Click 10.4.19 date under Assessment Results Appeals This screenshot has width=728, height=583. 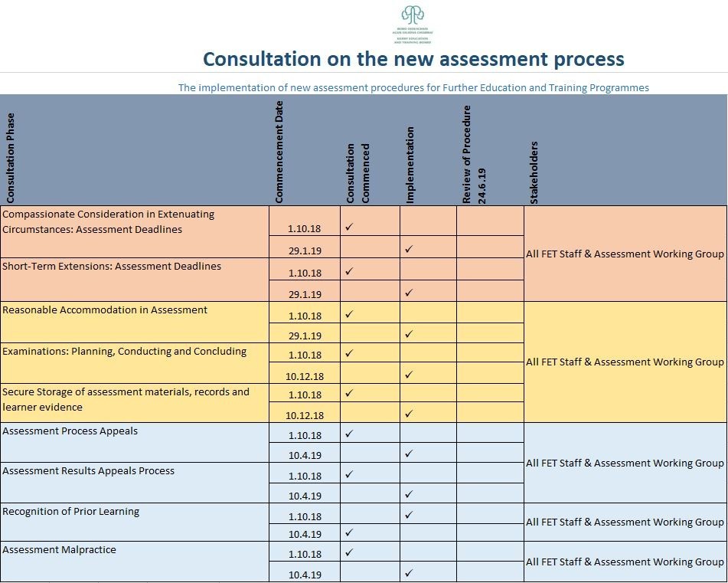point(305,496)
